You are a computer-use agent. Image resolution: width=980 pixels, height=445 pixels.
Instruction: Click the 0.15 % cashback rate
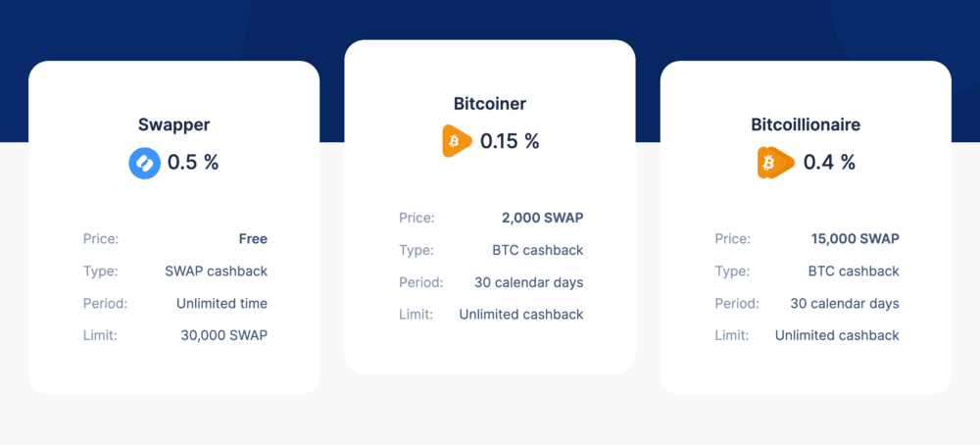[510, 141]
